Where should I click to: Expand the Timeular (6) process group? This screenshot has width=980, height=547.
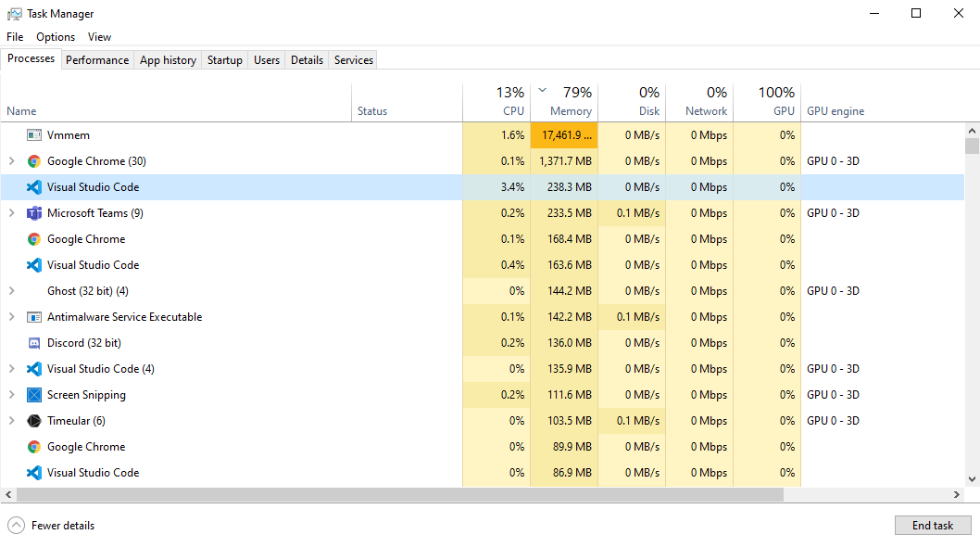click(11, 421)
